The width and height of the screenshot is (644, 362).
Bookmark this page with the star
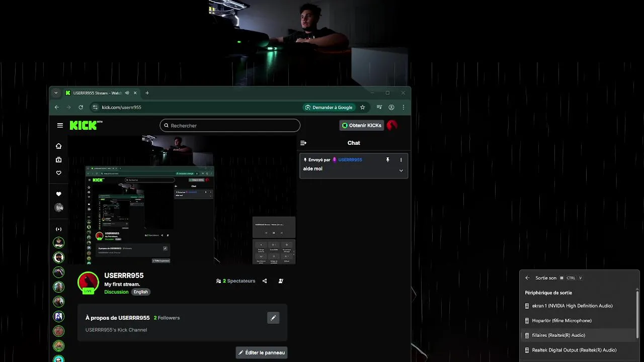[362, 107]
